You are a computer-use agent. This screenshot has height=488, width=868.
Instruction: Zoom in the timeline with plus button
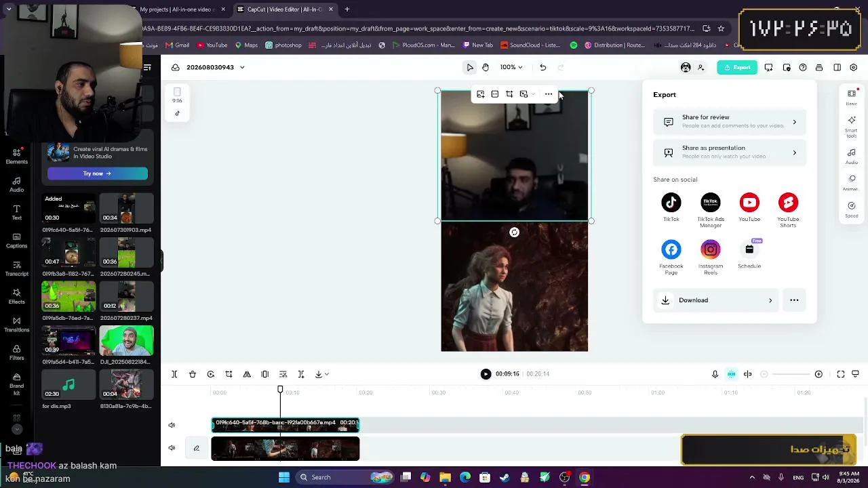(818, 374)
